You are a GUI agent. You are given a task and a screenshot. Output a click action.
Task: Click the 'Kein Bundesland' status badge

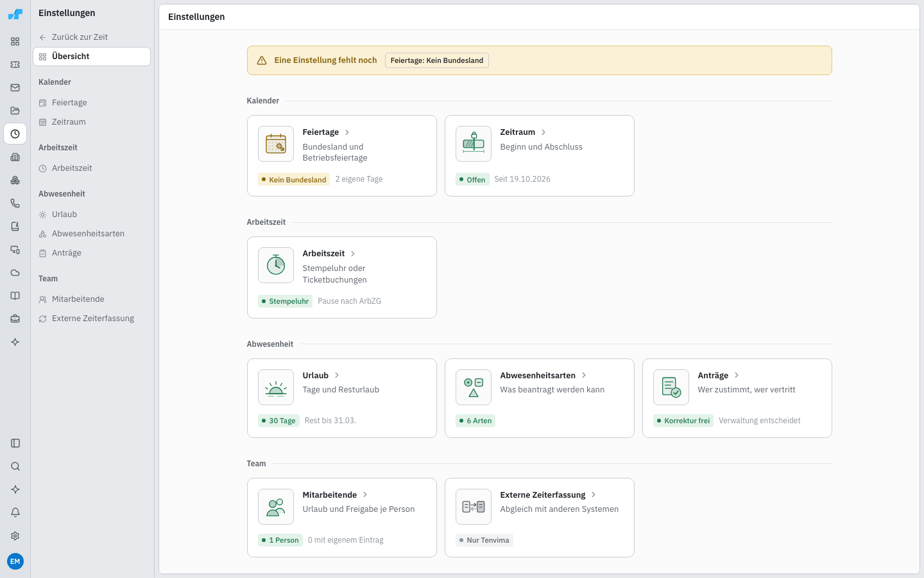294,180
